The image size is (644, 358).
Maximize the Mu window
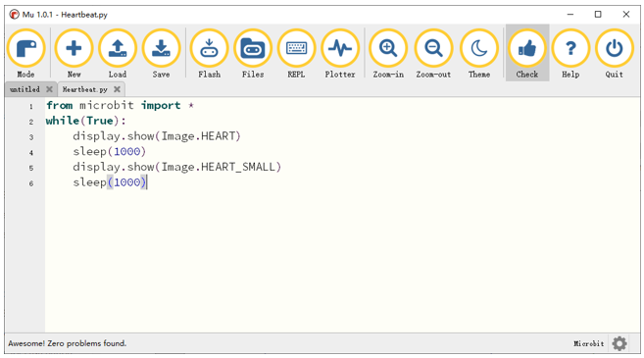598,15
